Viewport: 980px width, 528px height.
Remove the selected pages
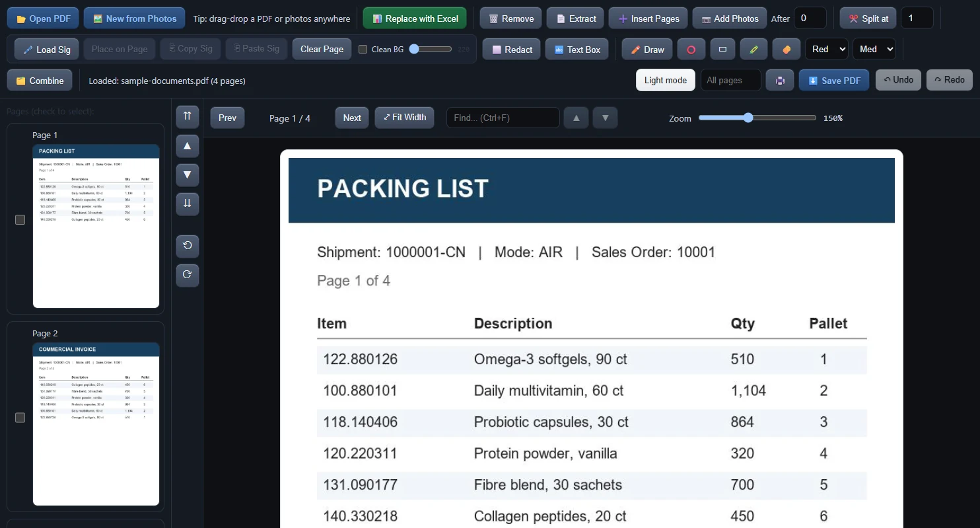[x=511, y=19]
